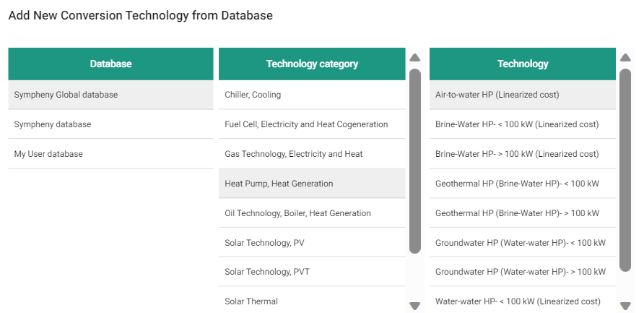Click the Technology list scroll-down arrow
Screen dimensions: 644x313
point(625,306)
